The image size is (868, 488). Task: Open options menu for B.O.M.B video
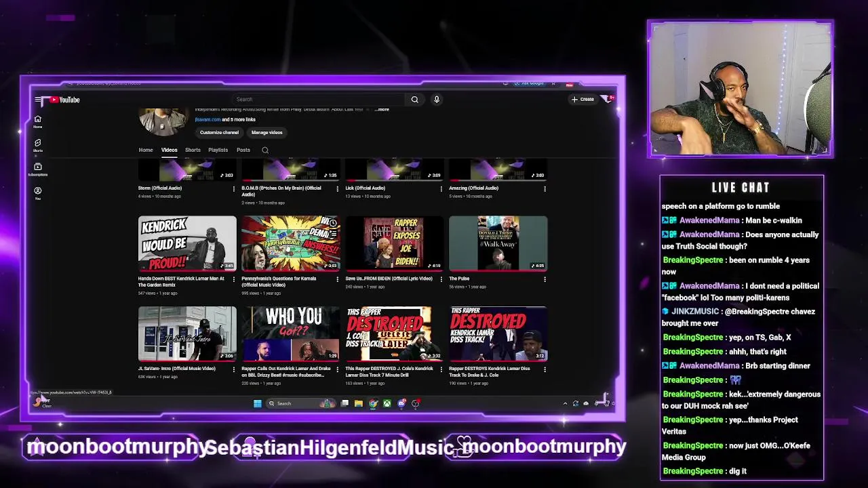[x=338, y=188]
